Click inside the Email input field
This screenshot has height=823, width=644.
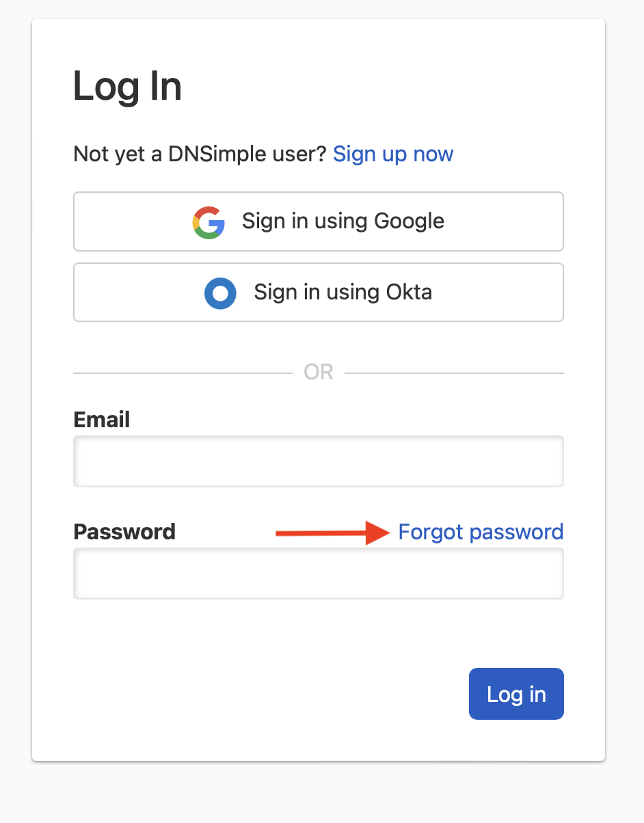pyautogui.click(x=319, y=461)
